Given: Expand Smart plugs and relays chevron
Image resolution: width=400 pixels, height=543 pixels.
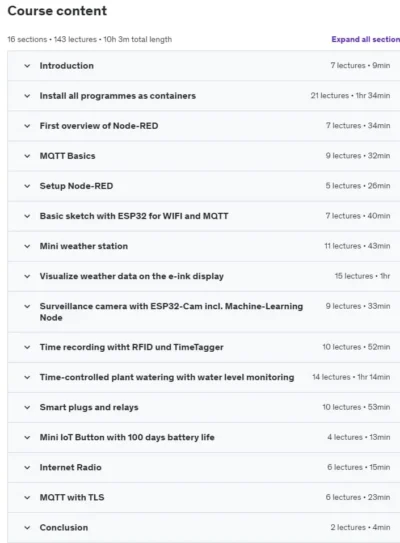Looking at the screenshot, I should click(x=27, y=407).
